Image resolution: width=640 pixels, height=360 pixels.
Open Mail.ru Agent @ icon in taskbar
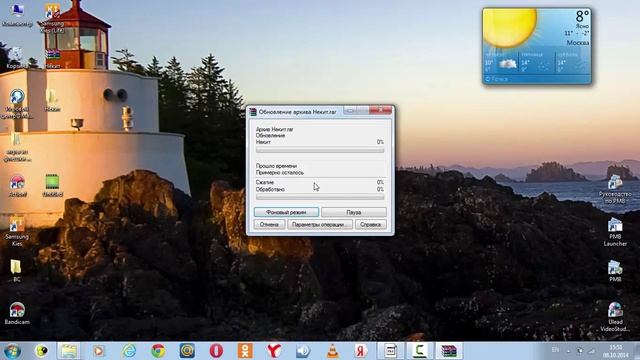point(187,351)
